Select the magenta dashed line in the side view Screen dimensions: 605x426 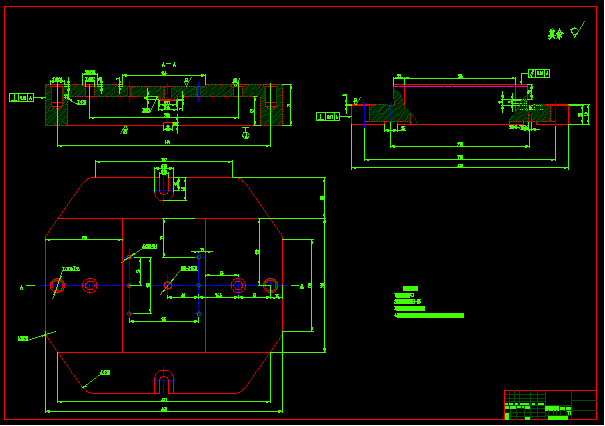click(x=460, y=86)
